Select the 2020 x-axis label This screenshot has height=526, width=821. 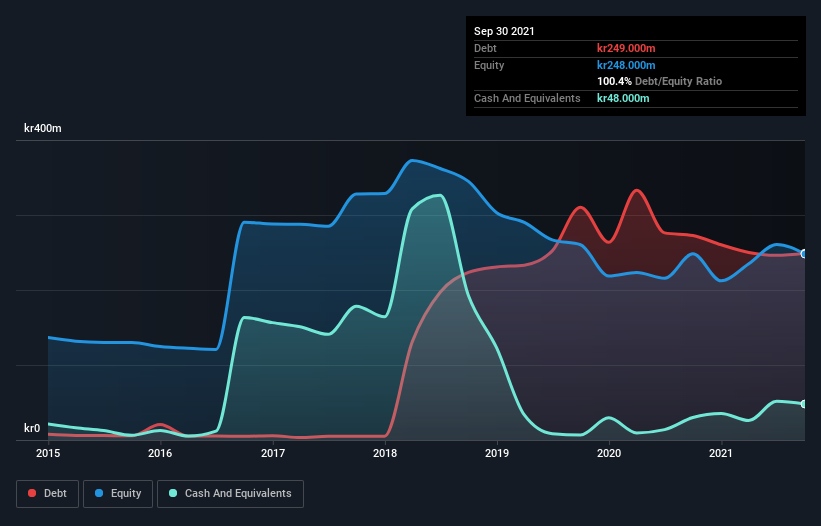point(609,453)
